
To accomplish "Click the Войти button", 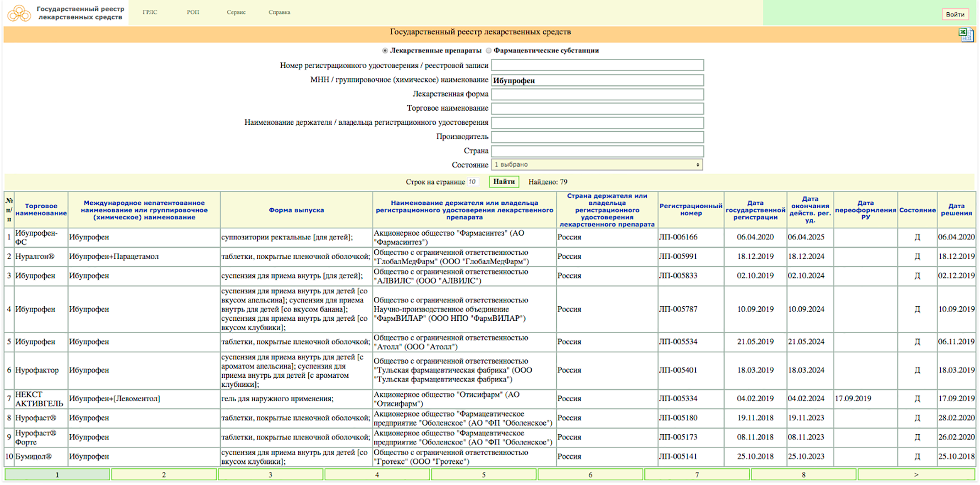I will 955,14.
